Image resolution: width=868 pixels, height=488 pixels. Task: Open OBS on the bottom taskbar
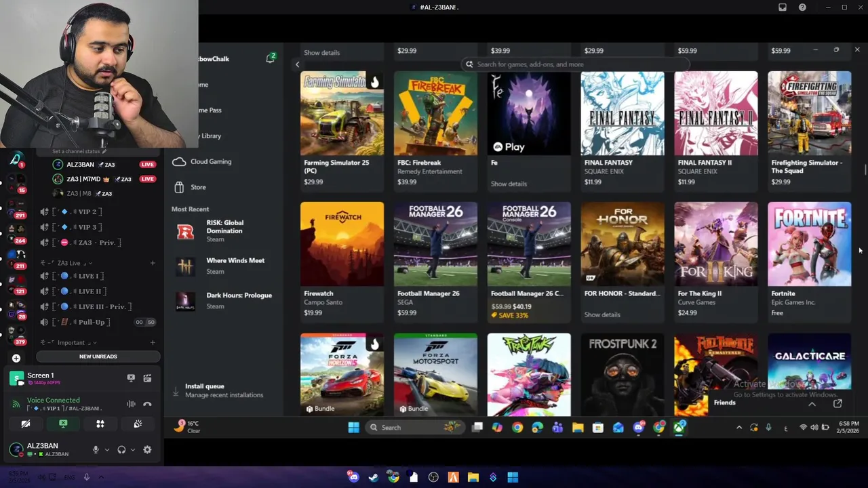coord(433,477)
